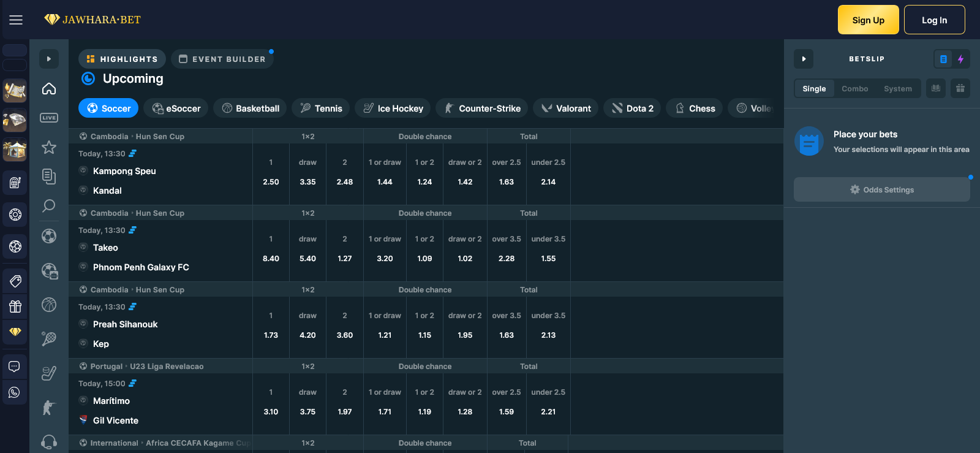
Task: Open the betslip gift bonus icon
Action: click(x=960, y=88)
